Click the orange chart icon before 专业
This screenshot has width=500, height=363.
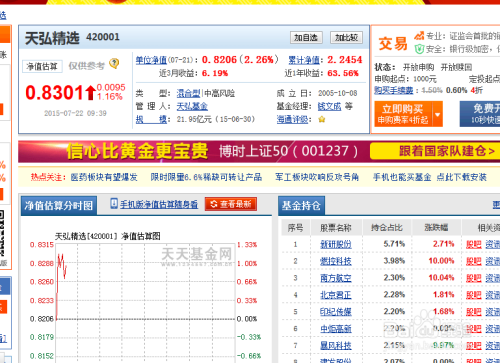click(419, 35)
